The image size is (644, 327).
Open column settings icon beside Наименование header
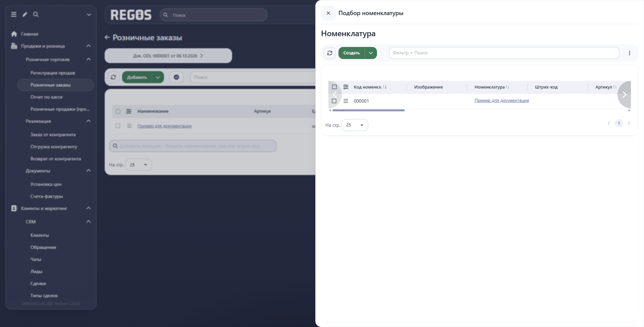129,111
